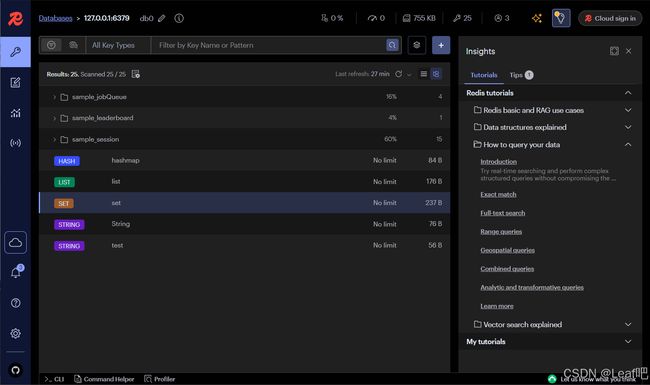Screen dimensions: 650x385
Task: Open the Geospatial queries tutorial
Action: [507, 250]
